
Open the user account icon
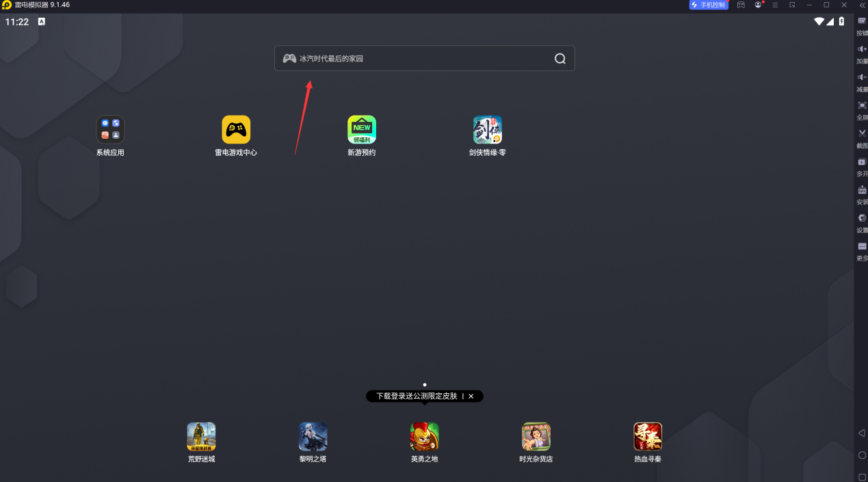pyautogui.click(x=758, y=5)
